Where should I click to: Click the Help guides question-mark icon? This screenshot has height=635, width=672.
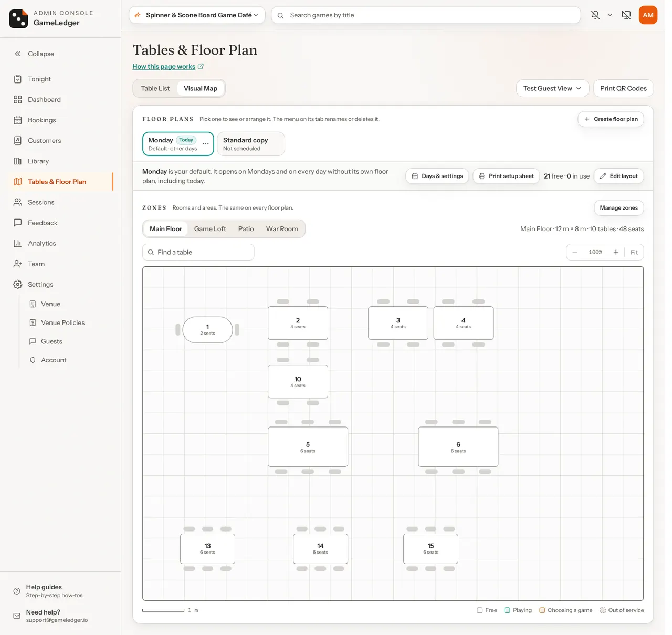[x=17, y=591]
